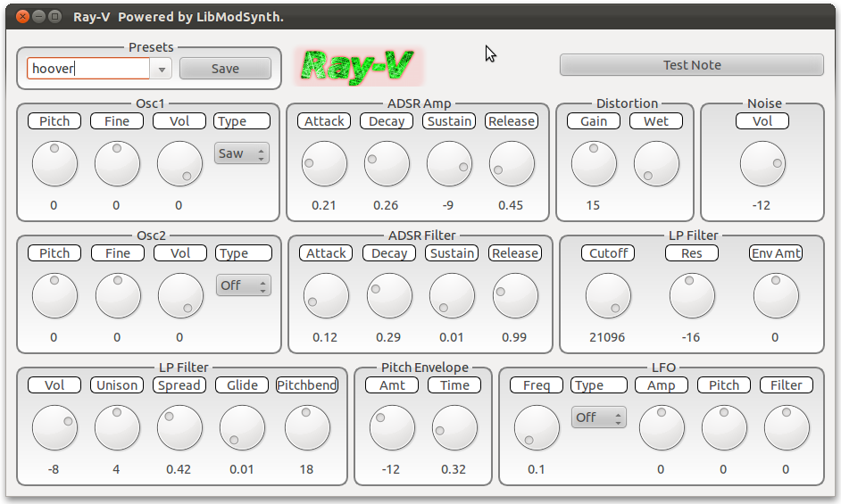
Task: Click the Osc1 Pitch knob
Action: click(54, 164)
